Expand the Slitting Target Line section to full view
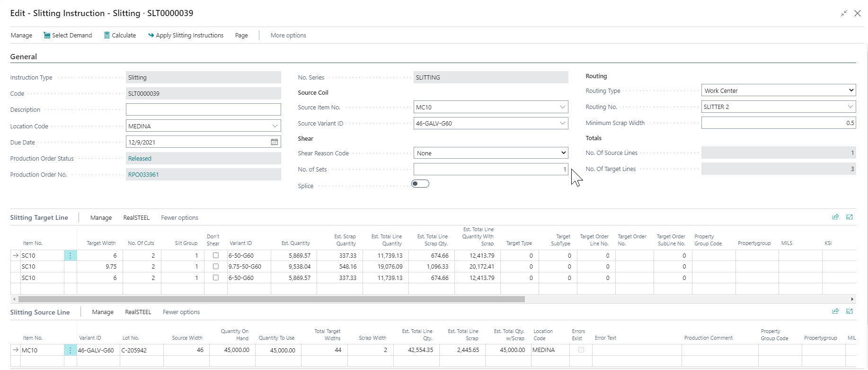Screen dimensions: 868x370 [x=850, y=217]
